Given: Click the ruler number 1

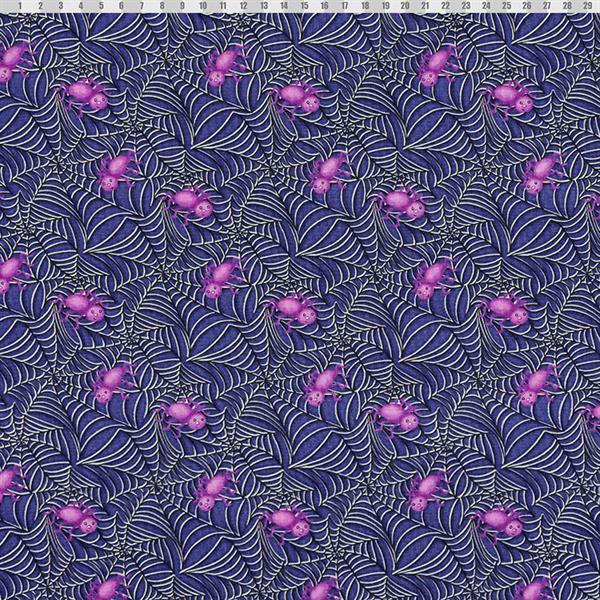Looking at the screenshot, I should 20,6.
